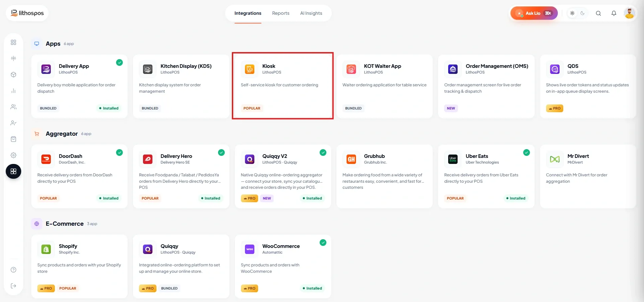Open the settings gear icon in sidebar
The height and width of the screenshot is (302, 644).
point(13,155)
